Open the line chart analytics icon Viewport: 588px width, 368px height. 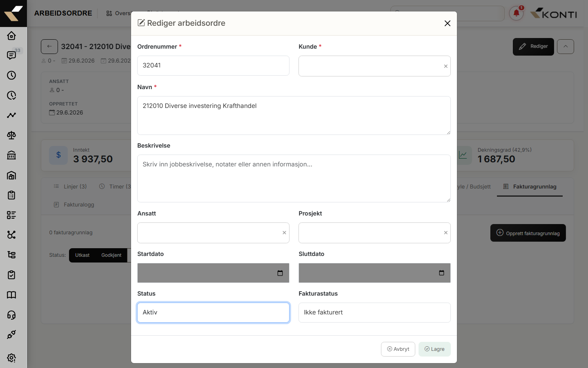(11, 115)
